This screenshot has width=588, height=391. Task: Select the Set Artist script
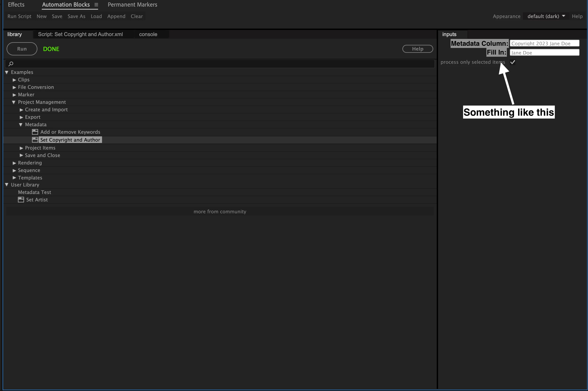click(x=37, y=200)
